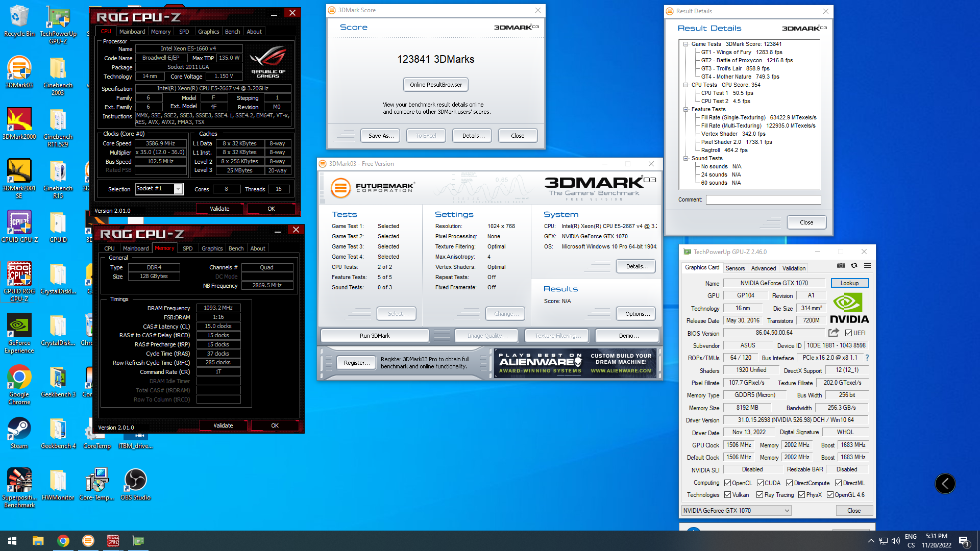Open the CPUID ROG CPU-Z desktop shortcut
980x551 pixels.
pos(19,282)
